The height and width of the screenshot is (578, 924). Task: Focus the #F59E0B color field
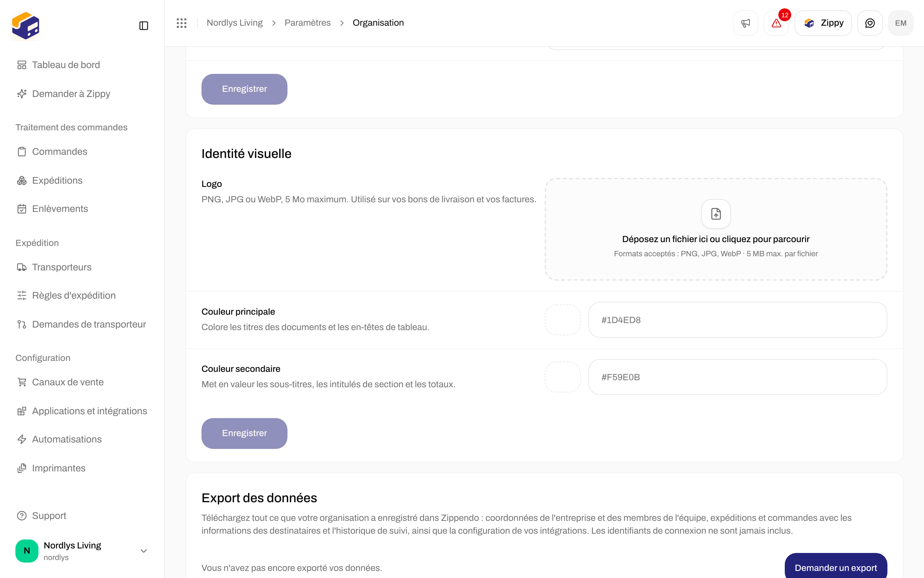pyautogui.click(x=737, y=377)
